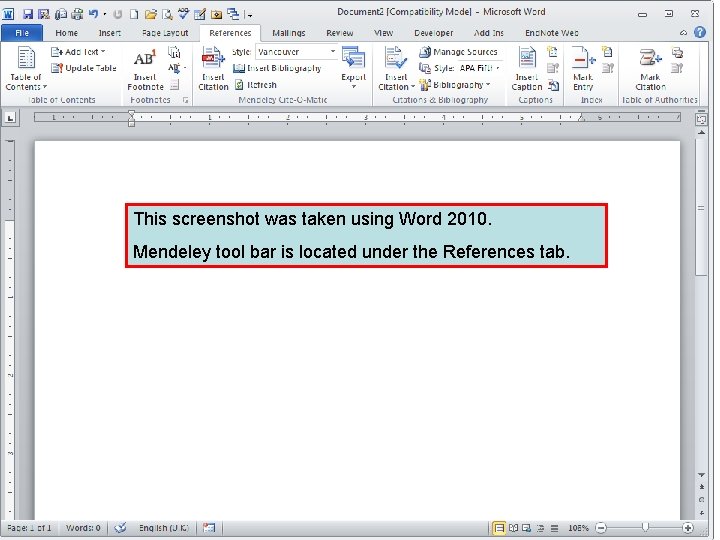Image resolution: width=720 pixels, height=540 pixels.
Task: Select Draft view button
Action: click(x=555, y=528)
